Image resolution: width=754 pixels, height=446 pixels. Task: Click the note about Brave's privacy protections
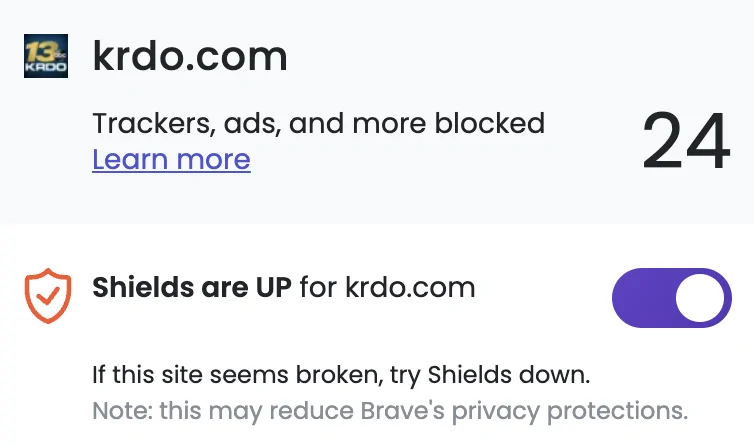pyautogui.click(x=390, y=410)
